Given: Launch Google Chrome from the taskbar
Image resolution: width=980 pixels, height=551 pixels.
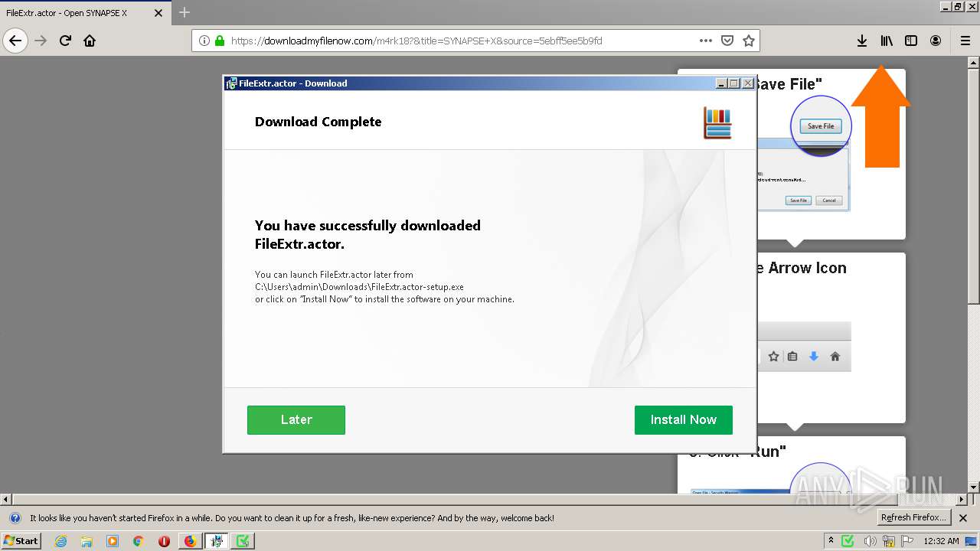Looking at the screenshot, I should [139, 541].
